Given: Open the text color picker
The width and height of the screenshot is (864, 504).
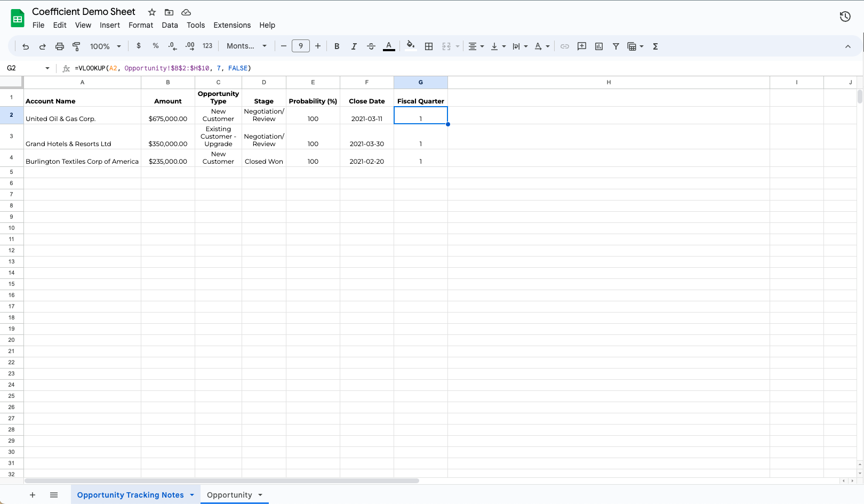Looking at the screenshot, I should point(389,46).
